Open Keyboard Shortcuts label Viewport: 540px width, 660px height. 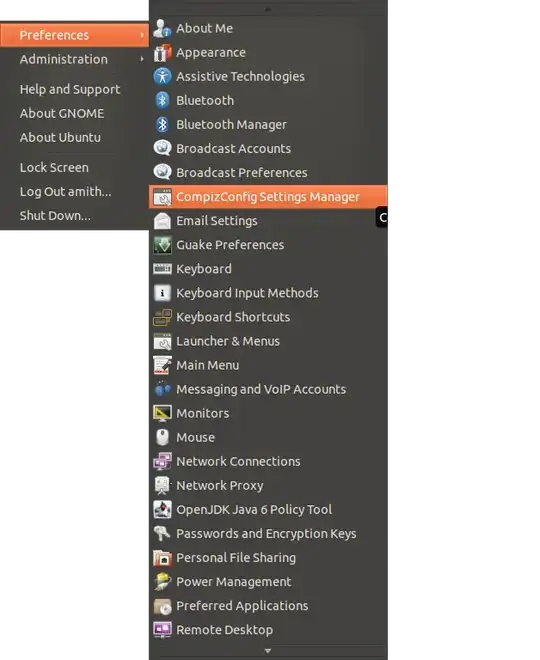233,317
